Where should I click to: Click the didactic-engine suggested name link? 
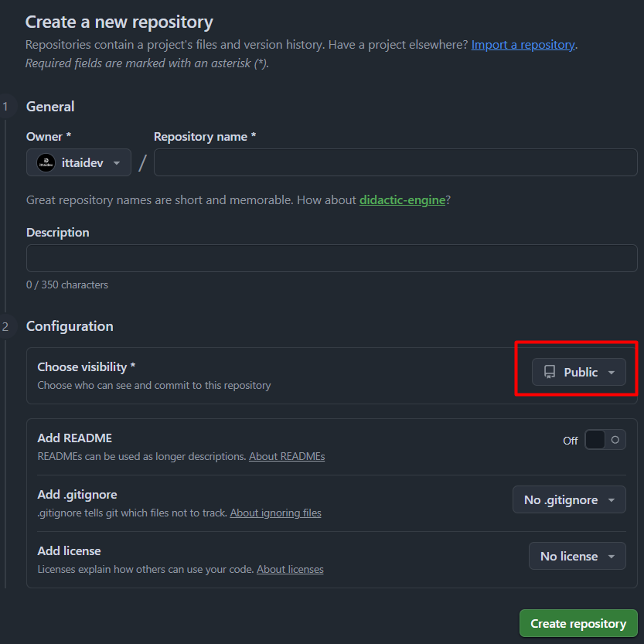[402, 199]
